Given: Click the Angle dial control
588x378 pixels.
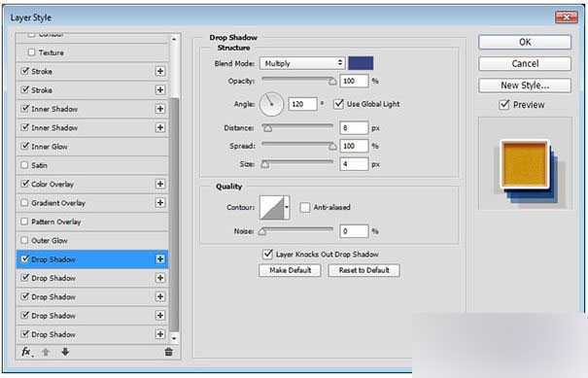Looking at the screenshot, I should [271, 104].
